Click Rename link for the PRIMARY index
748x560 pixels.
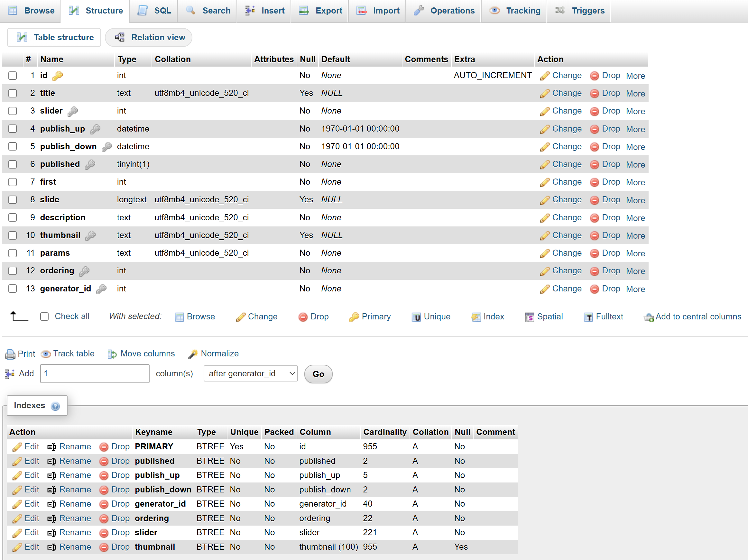coord(75,447)
